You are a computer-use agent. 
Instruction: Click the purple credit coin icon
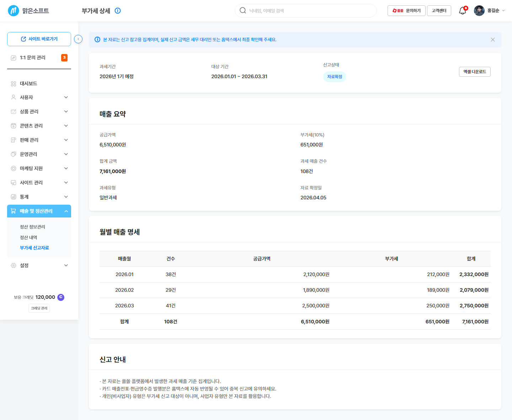tap(61, 297)
